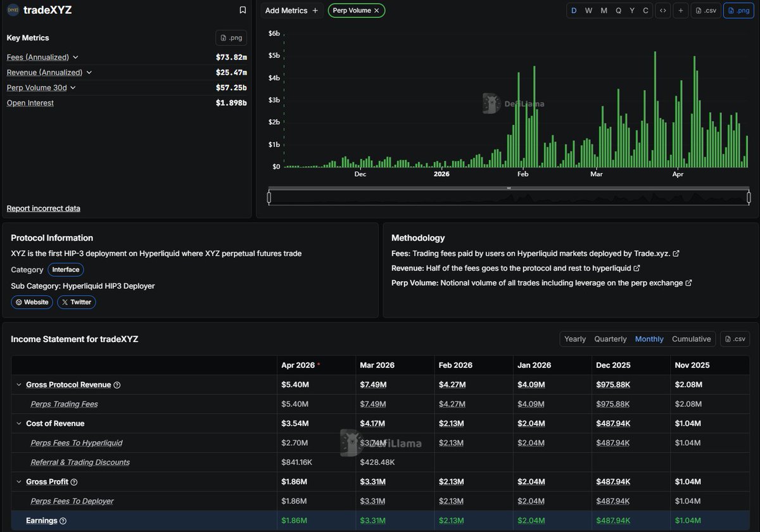Switch the income statement to Yearly
The image size is (760, 532).
click(575, 339)
